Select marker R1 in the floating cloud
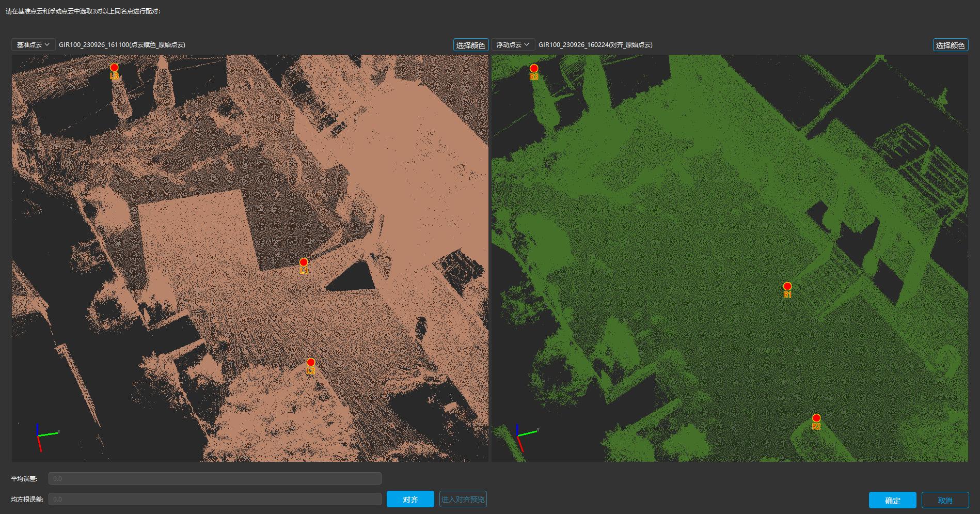 pyautogui.click(x=787, y=286)
